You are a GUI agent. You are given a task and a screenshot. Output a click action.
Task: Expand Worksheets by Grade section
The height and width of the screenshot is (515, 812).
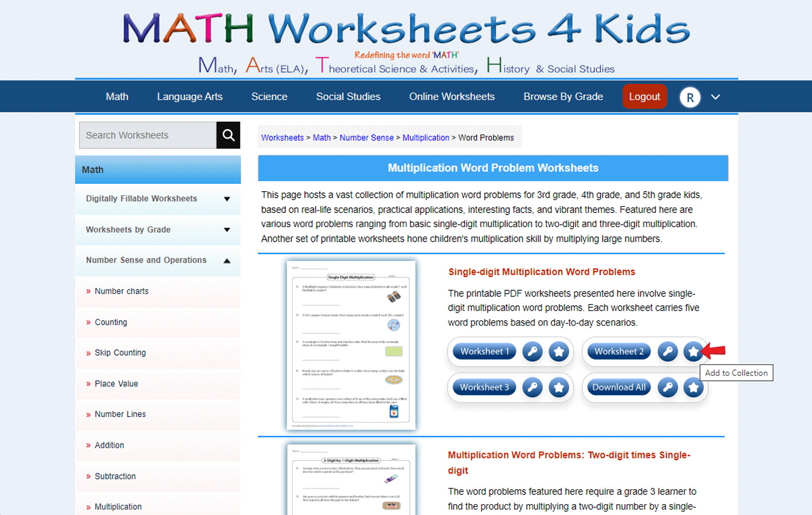[x=158, y=230]
